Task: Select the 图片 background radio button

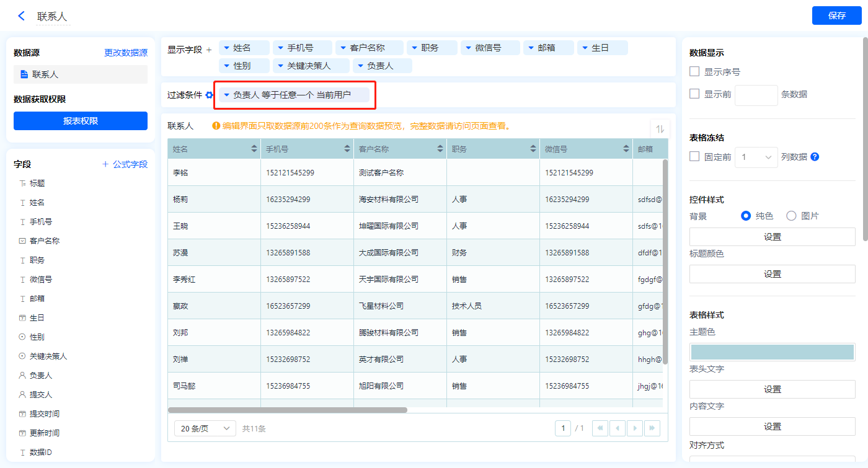Action: point(791,216)
